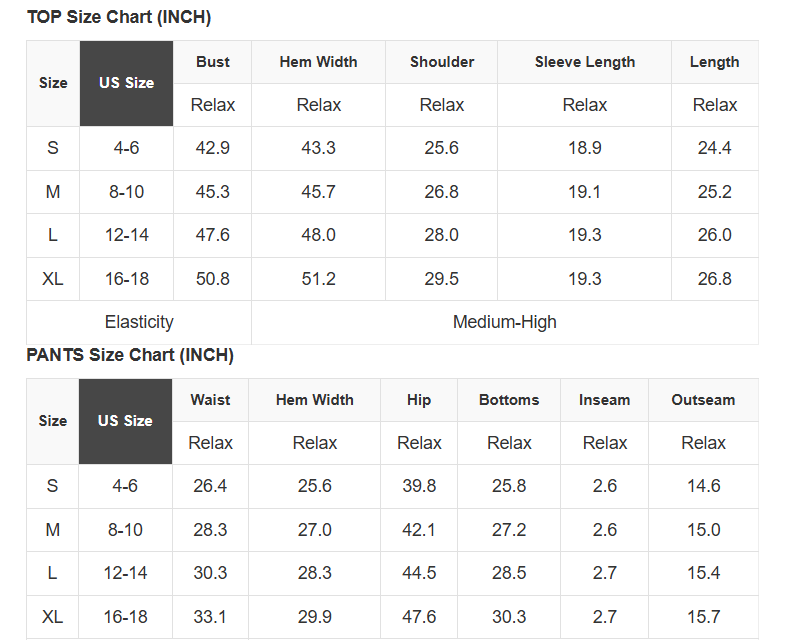Click the bust value 42.9

213,148
